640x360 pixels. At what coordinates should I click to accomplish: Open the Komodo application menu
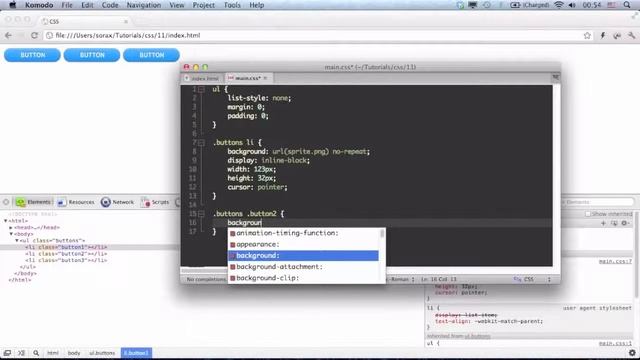[x=39, y=5]
